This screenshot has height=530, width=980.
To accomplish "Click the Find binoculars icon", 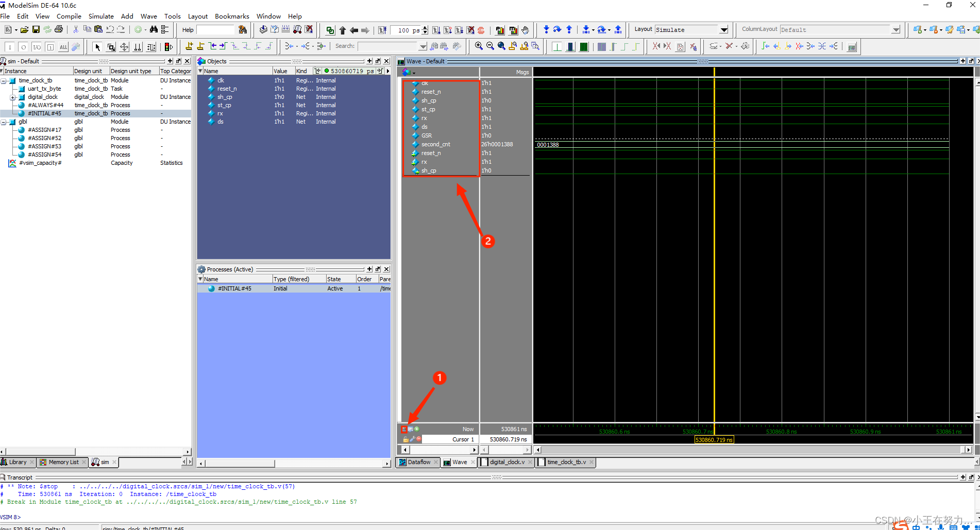I will 154,30.
